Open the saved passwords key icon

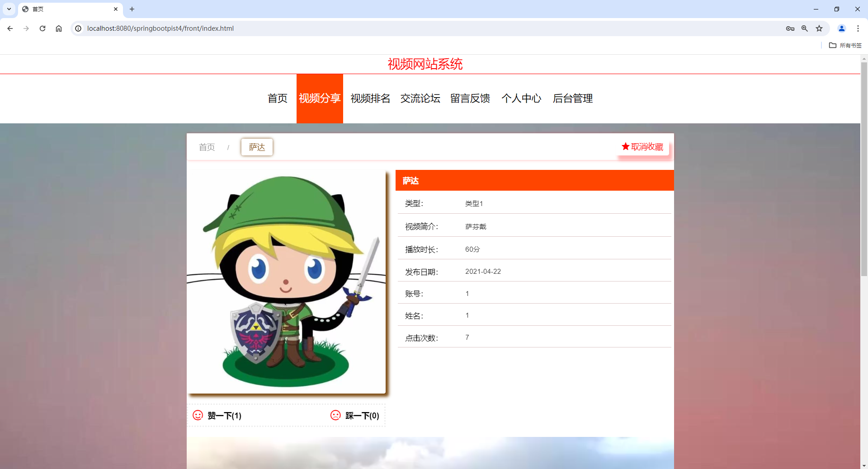tap(790, 28)
